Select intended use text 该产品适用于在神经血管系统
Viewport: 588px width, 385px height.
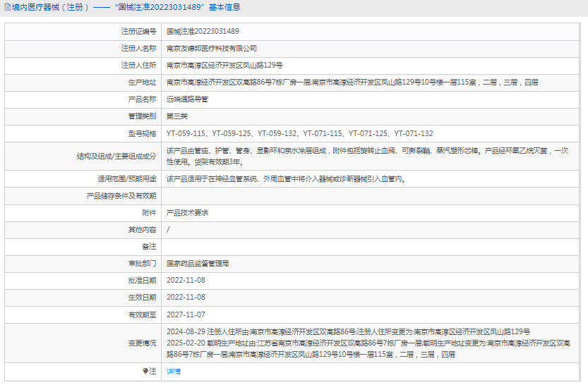pyautogui.click(x=287, y=178)
